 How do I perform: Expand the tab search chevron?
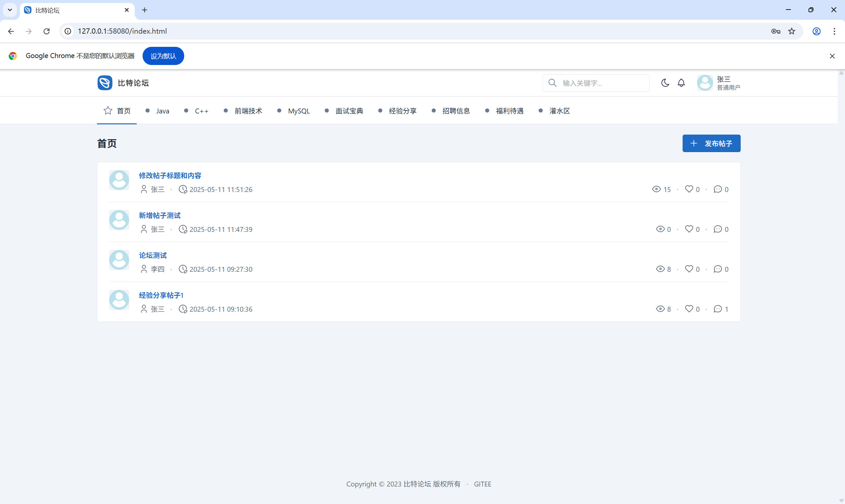pyautogui.click(x=10, y=10)
